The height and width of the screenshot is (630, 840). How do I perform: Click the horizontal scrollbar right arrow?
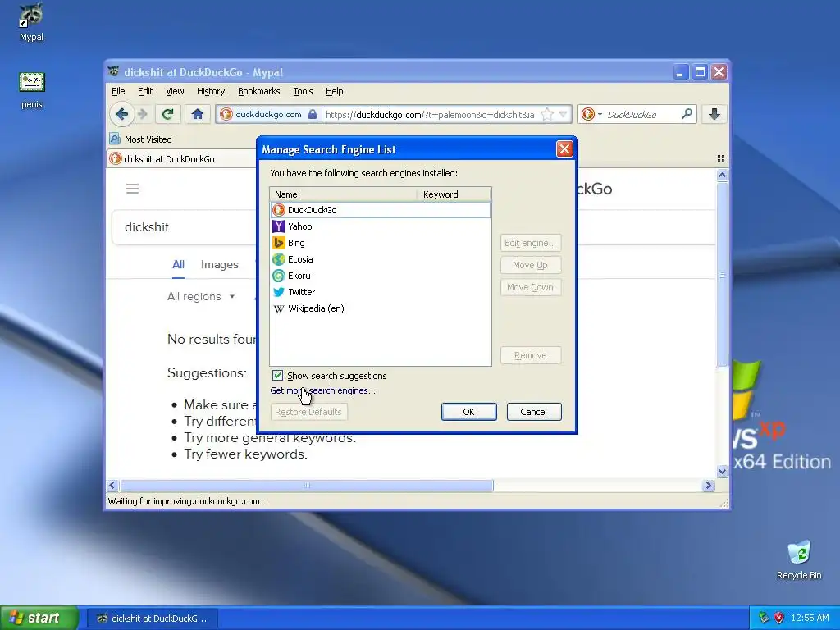[x=708, y=486]
